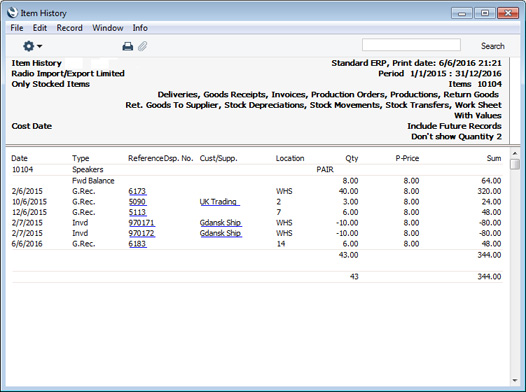The width and height of the screenshot is (526, 392).
Task: Click the Location column header
Action: point(290,158)
